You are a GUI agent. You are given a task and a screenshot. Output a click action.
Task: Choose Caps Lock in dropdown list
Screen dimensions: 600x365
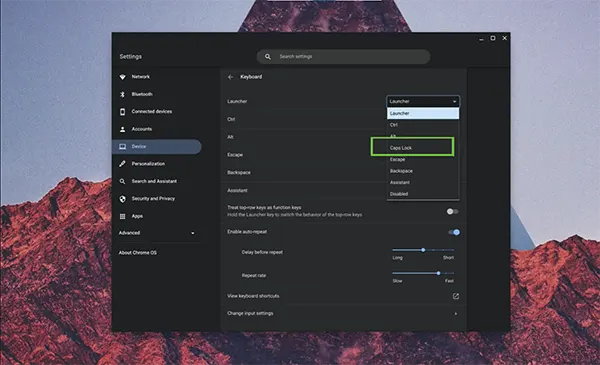tap(423, 148)
